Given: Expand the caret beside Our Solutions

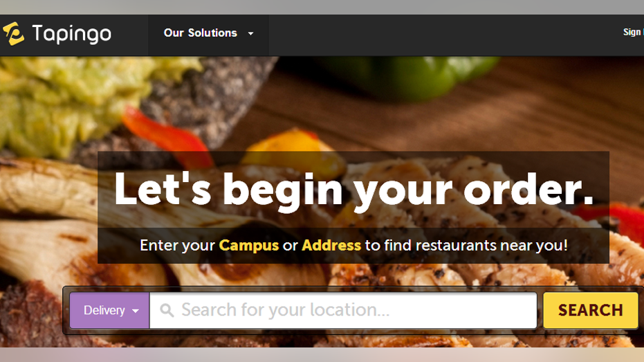Looking at the screenshot, I should click(250, 34).
